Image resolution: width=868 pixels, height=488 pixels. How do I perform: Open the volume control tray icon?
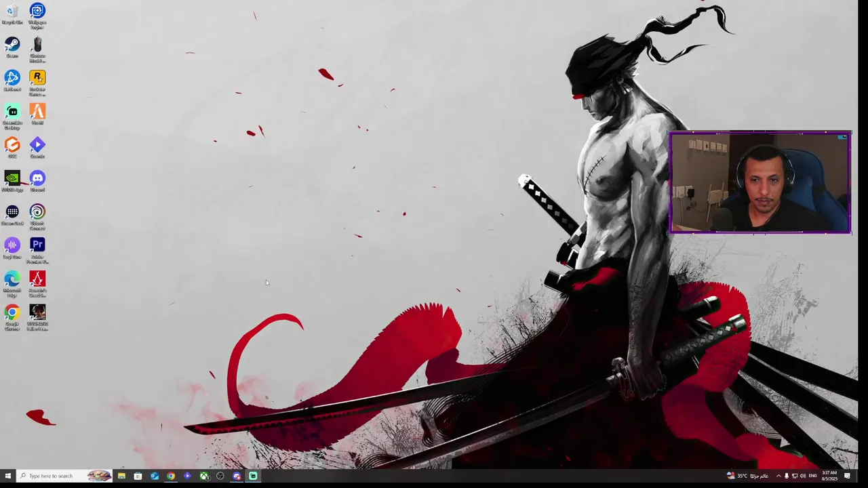pyautogui.click(x=803, y=476)
